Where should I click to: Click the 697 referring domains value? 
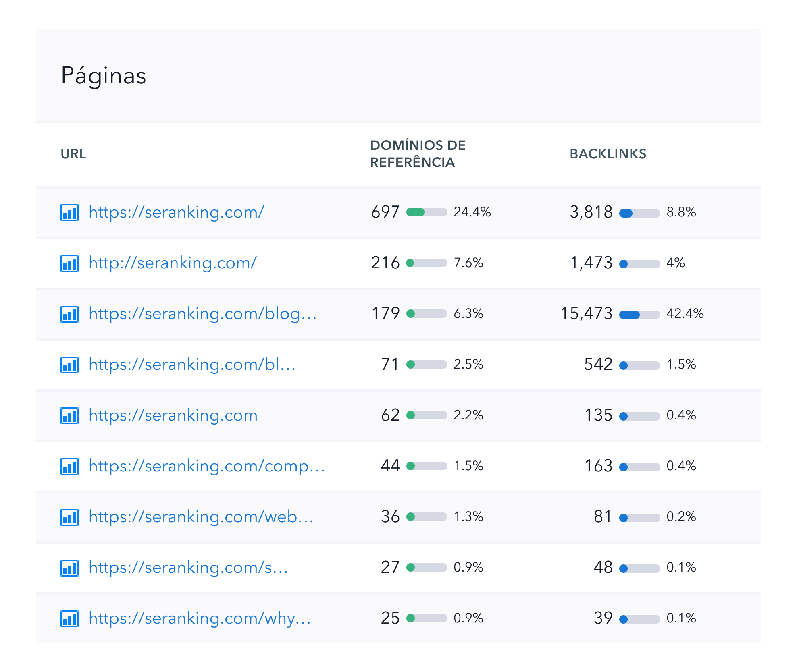point(385,212)
